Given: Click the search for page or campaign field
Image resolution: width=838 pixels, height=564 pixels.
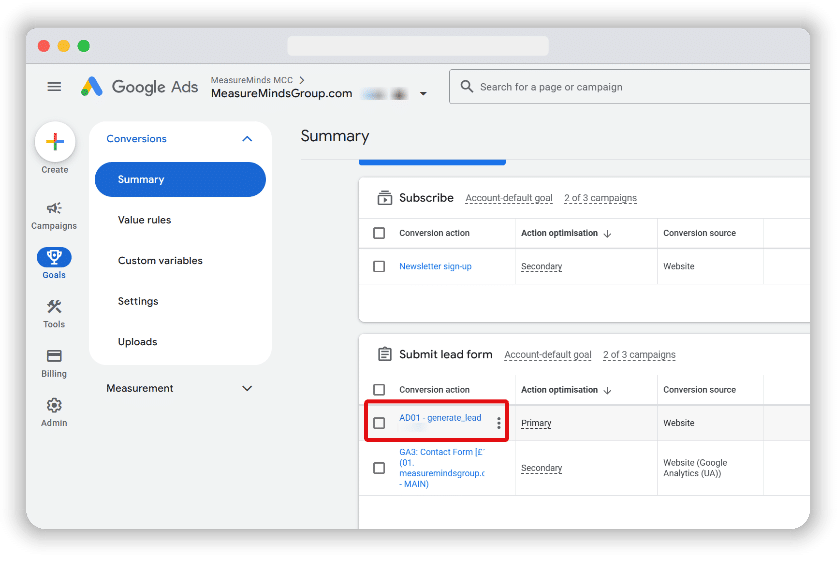Looking at the screenshot, I should [640, 87].
